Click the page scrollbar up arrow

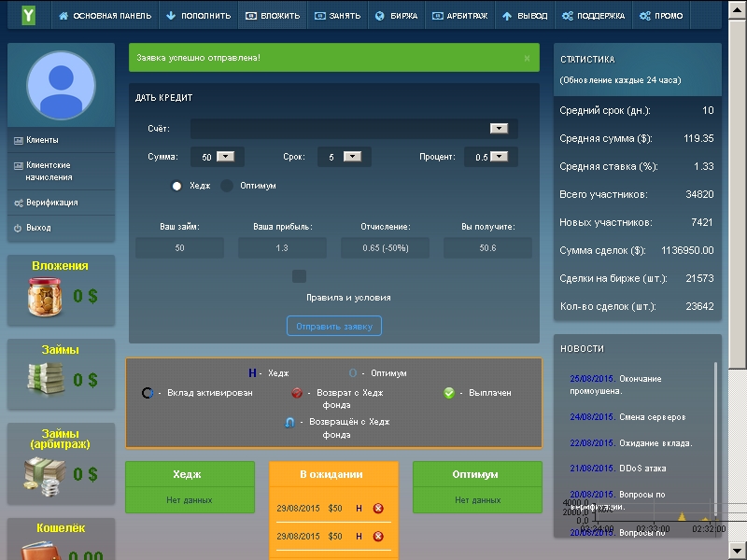(738, 9)
